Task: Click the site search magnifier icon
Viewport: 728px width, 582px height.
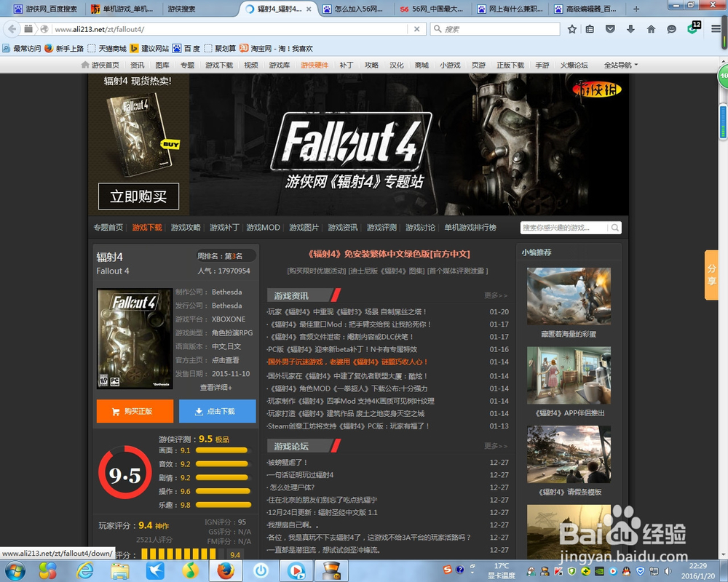Action: 615,228
